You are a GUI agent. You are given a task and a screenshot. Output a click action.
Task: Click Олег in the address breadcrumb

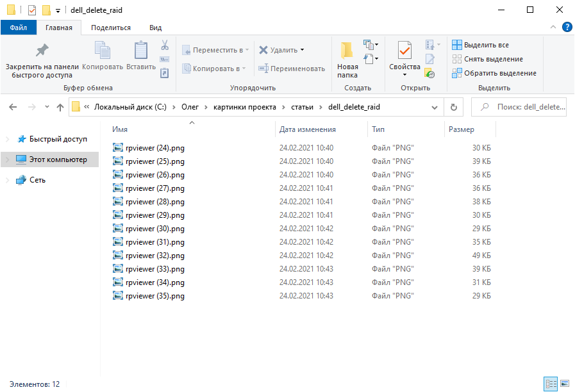coord(190,107)
